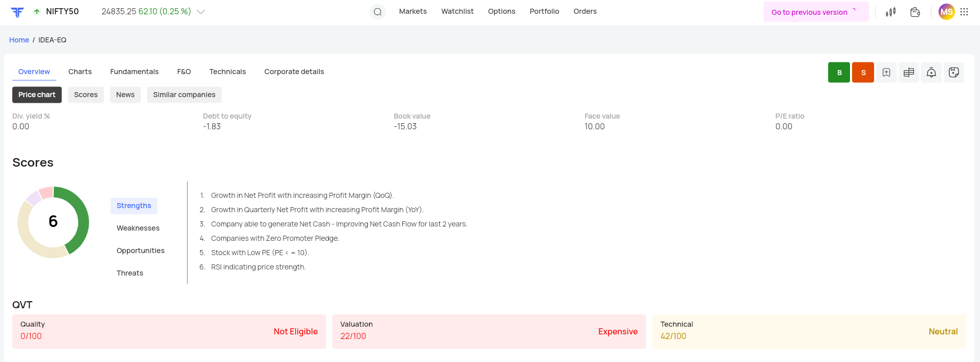Select the Threats category

point(130,273)
